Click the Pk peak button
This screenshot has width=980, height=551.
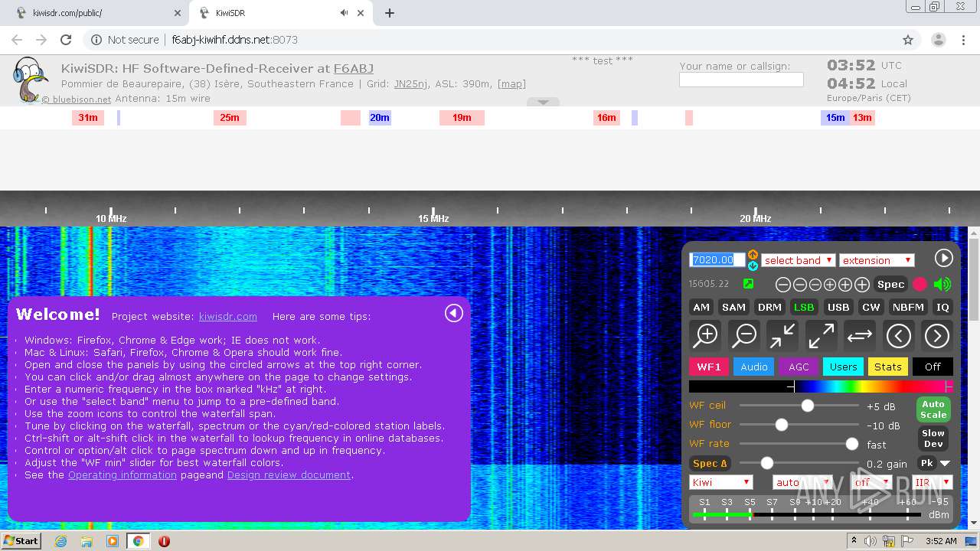[926, 463]
